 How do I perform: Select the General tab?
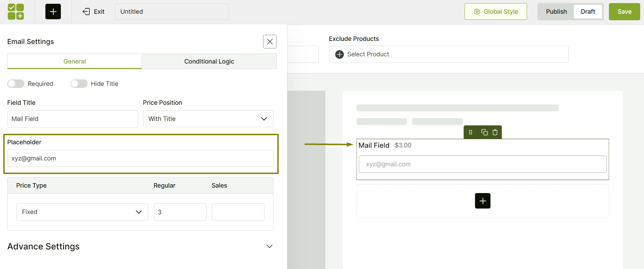[x=75, y=61]
